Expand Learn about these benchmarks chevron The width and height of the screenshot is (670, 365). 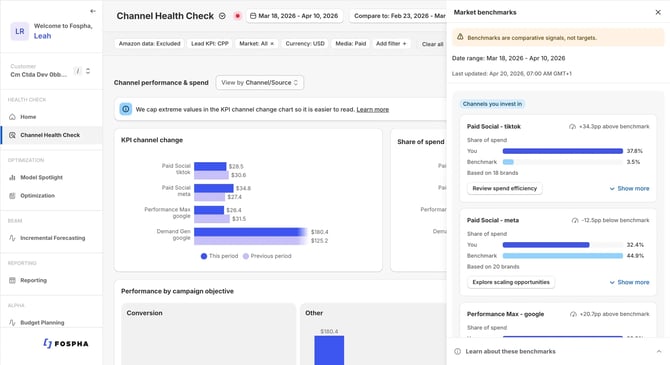click(659, 351)
